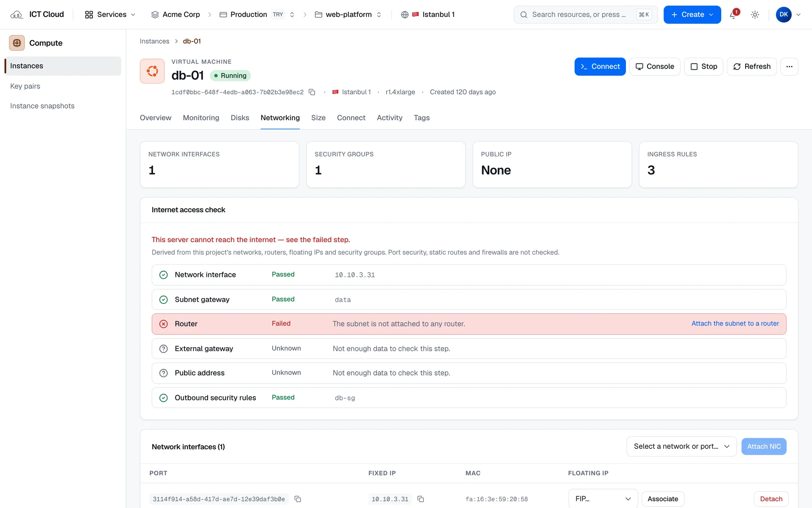Click the Compute service chip icon

[x=17, y=43]
